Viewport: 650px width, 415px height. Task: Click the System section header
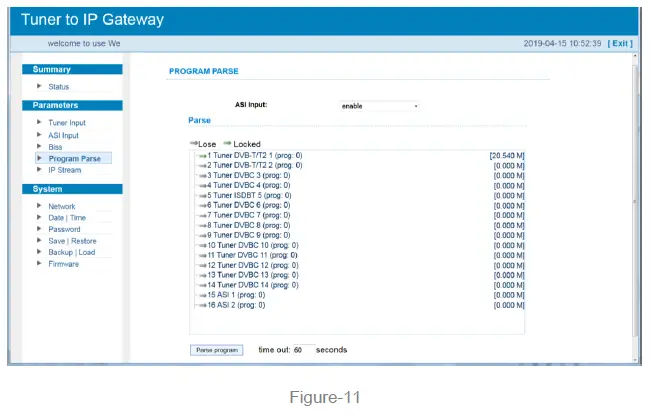click(72, 189)
